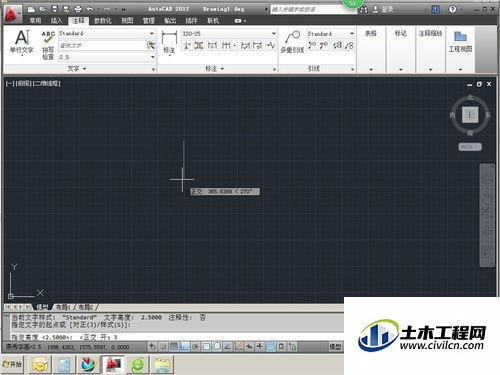Screen dimensions: 500x375
Task: Open the Engineering View (工程视图) panel
Action: pos(460,42)
